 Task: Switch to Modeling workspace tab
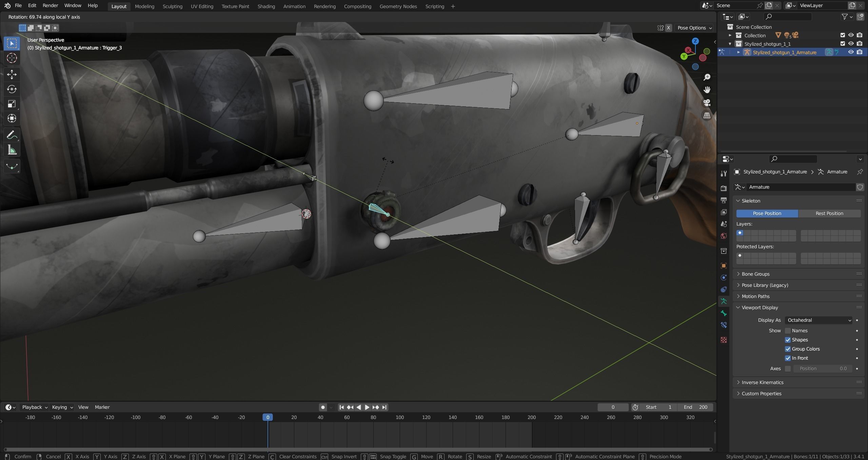(x=144, y=6)
